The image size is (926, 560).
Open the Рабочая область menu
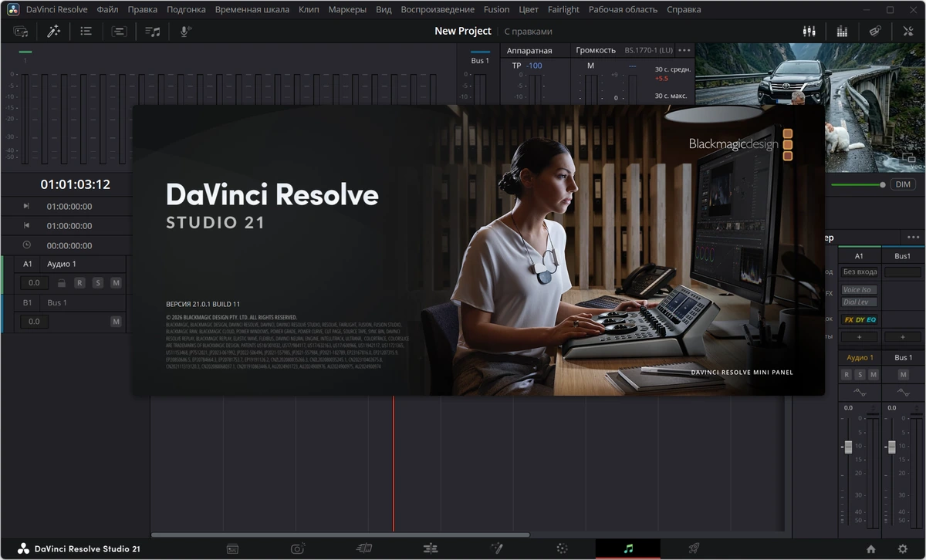pyautogui.click(x=623, y=9)
